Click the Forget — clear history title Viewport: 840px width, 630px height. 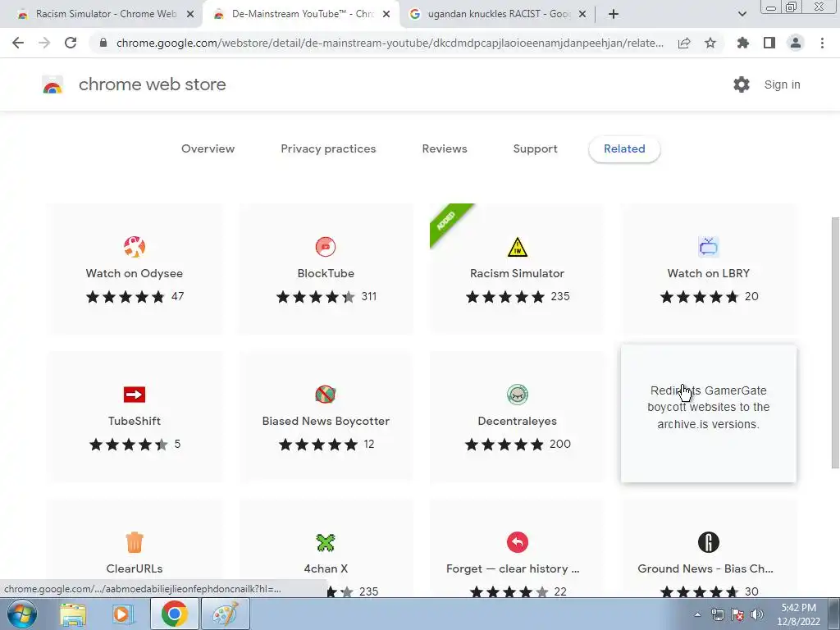(x=513, y=569)
